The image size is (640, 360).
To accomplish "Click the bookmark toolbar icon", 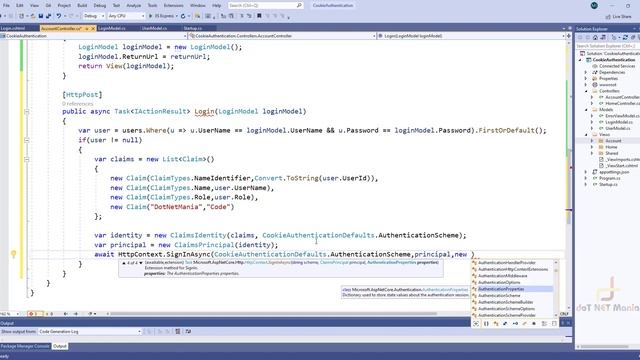I will [x=259, y=16].
